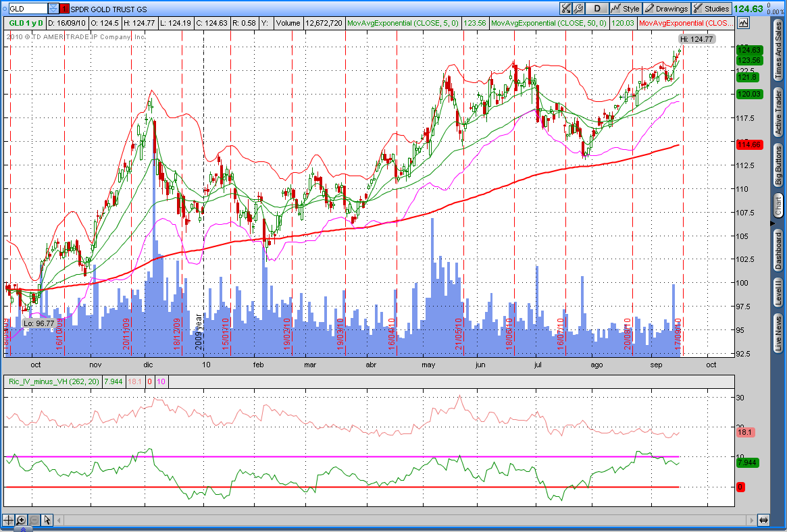Collapse sidebar using small black arrow
Image resolution: width=787 pixels, height=532 pixels.
click(772, 223)
